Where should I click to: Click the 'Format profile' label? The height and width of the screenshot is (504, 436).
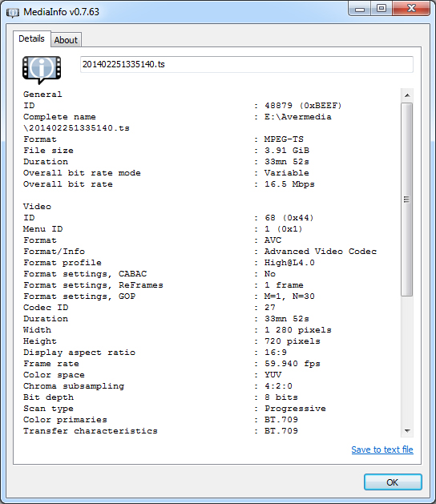pyautogui.click(x=63, y=263)
